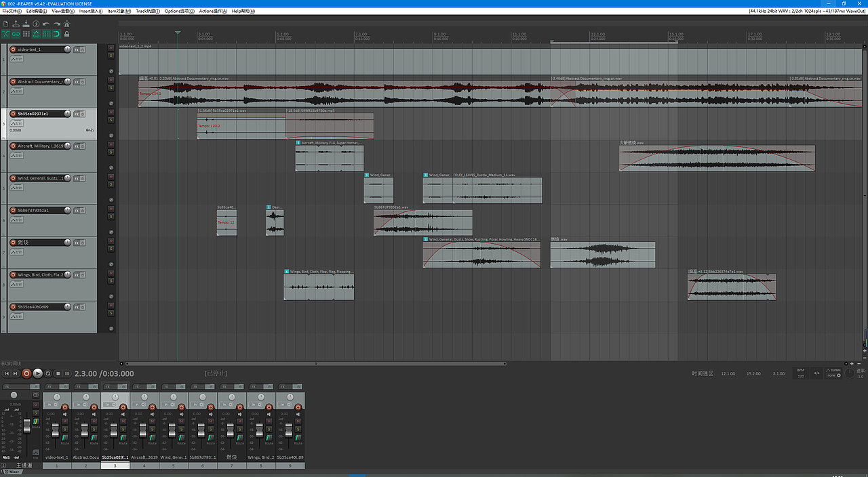Open routing for mixer channel 4 Aircraft

click(x=153, y=439)
